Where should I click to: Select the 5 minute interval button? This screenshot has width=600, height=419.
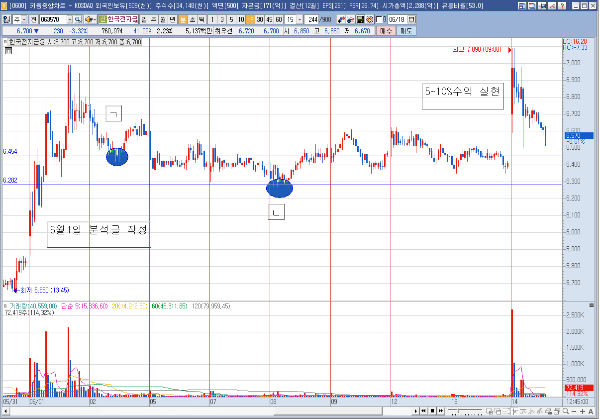(231, 20)
